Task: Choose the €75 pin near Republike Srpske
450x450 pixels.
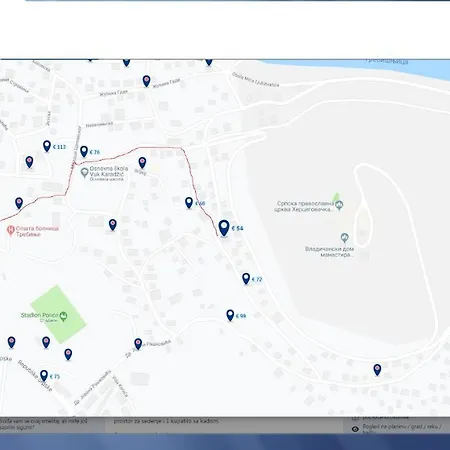Action: (x=44, y=376)
